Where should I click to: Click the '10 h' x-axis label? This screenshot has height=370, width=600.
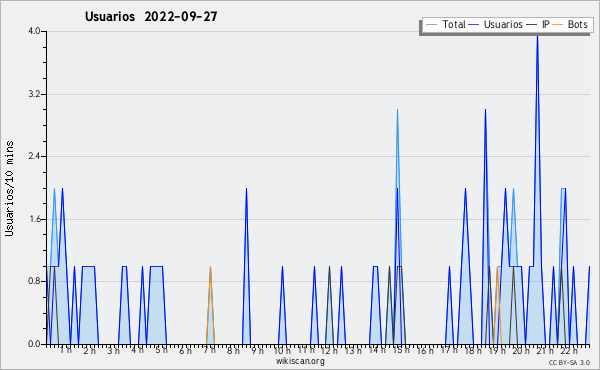(x=282, y=350)
